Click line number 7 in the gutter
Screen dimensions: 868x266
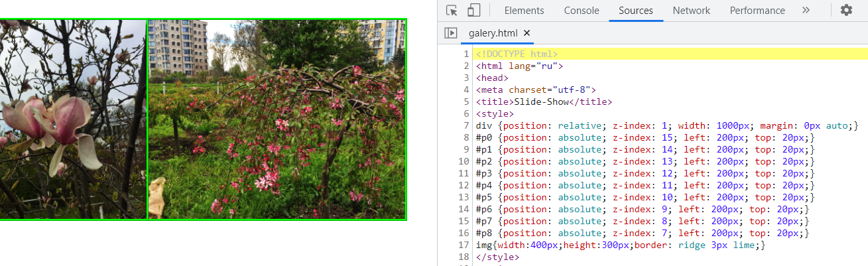(466, 125)
